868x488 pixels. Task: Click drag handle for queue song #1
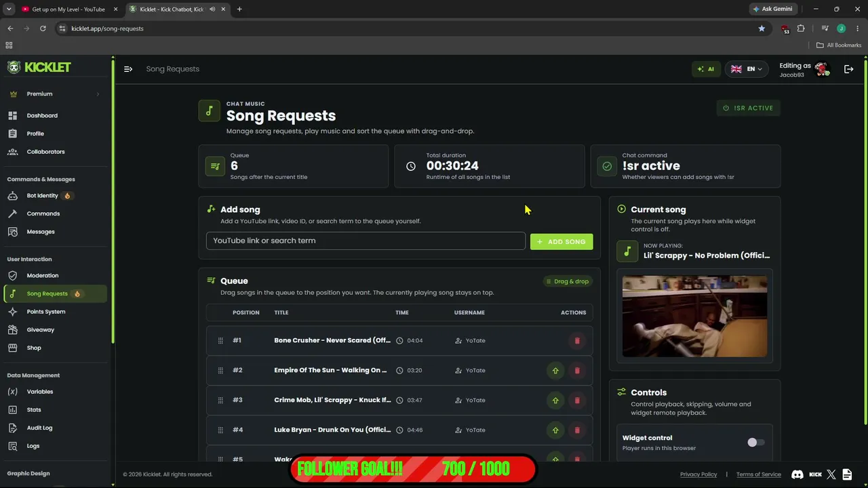(x=220, y=341)
